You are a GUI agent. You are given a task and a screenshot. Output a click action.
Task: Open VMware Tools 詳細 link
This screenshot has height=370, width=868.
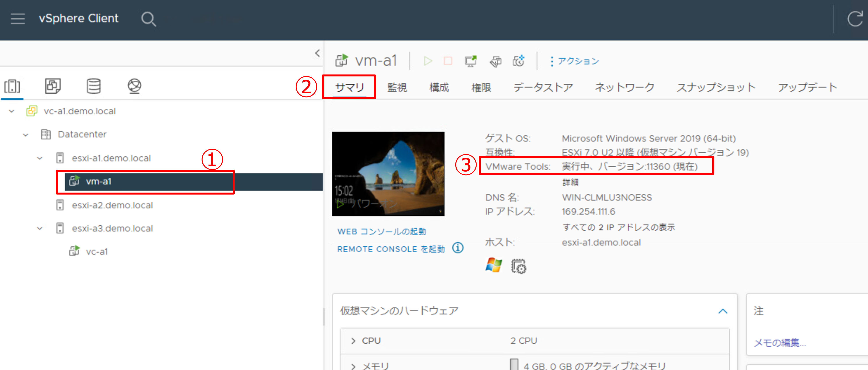click(x=570, y=182)
